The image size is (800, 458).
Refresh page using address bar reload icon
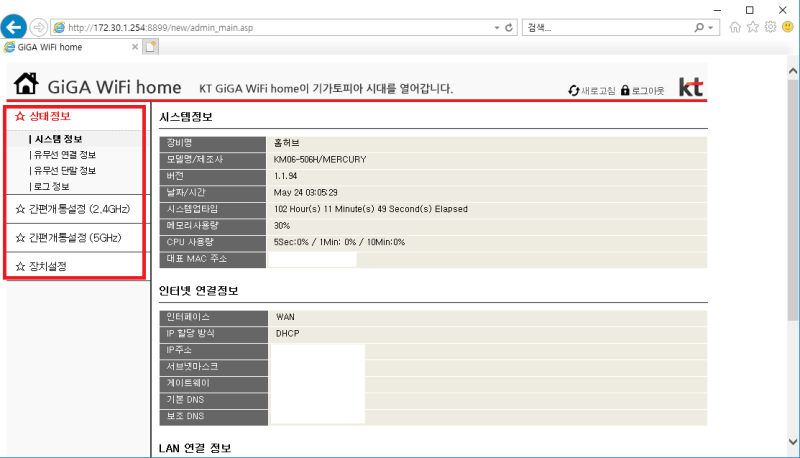[x=509, y=28]
